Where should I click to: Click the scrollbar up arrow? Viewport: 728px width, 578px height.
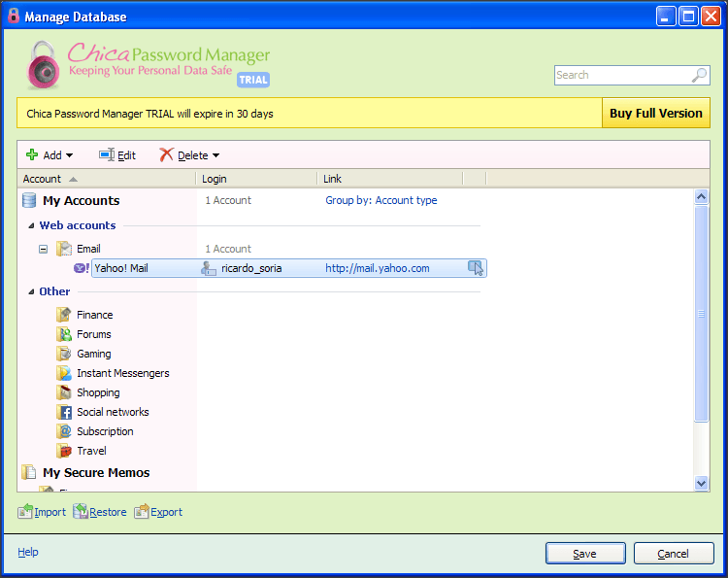coord(701,197)
